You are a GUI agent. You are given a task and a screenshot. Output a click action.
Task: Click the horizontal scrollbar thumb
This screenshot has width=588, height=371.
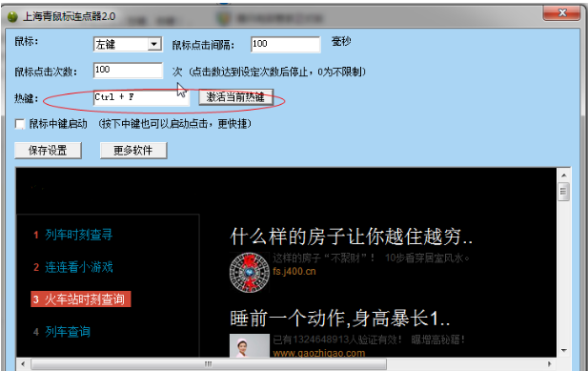click(209, 364)
